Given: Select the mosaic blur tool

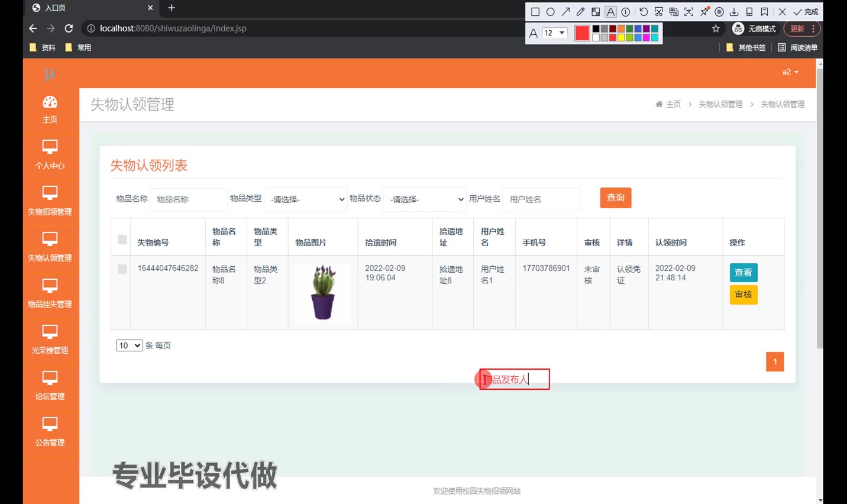Looking at the screenshot, I should [x=596, y=12].
